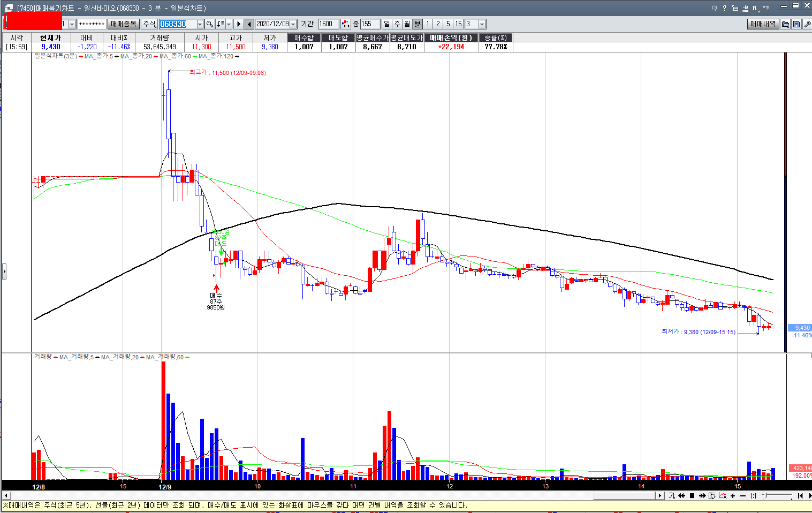Open the stock list sort dropdown icon

click(220, 24)
